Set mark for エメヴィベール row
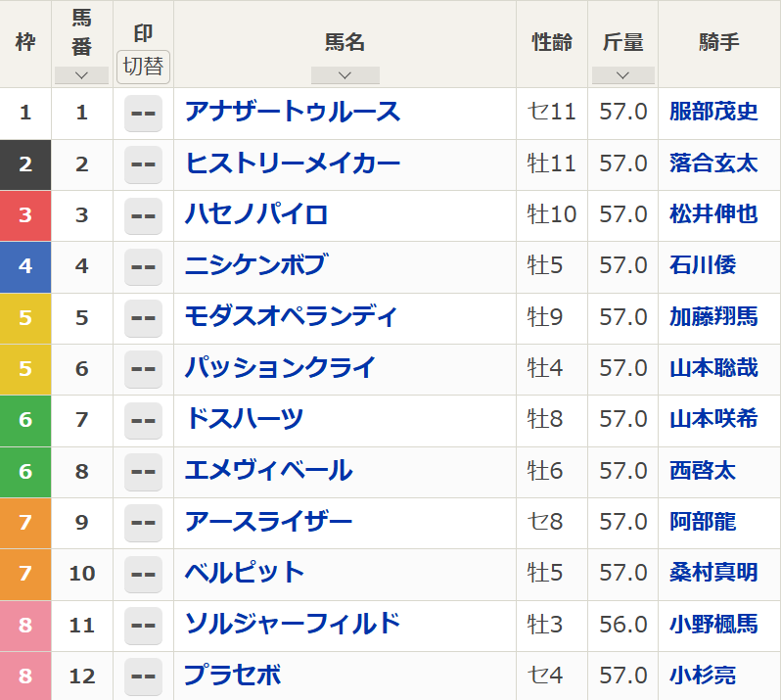 [143, 472]
